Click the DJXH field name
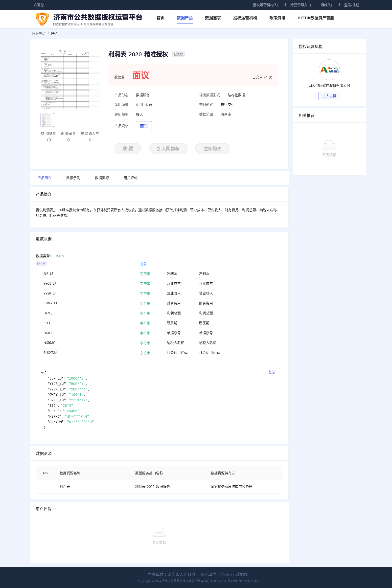Screen dimensions: 392x588 [47, 333]
